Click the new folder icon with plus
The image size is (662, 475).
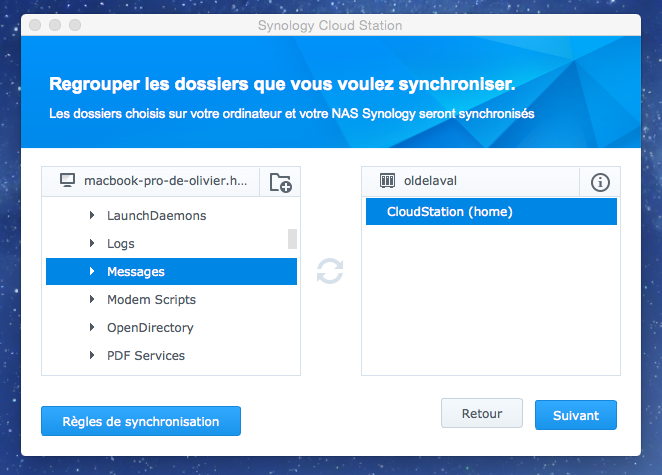(x=280, y=182)
